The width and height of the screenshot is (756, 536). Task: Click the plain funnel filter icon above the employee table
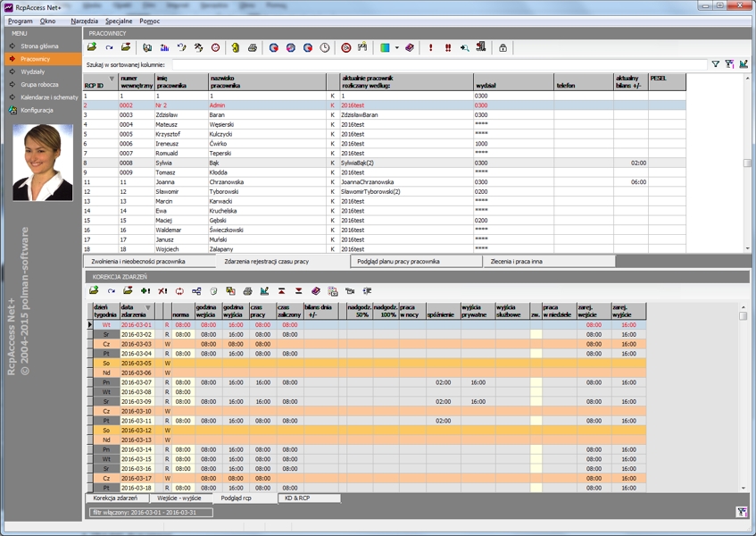point(715,64)
